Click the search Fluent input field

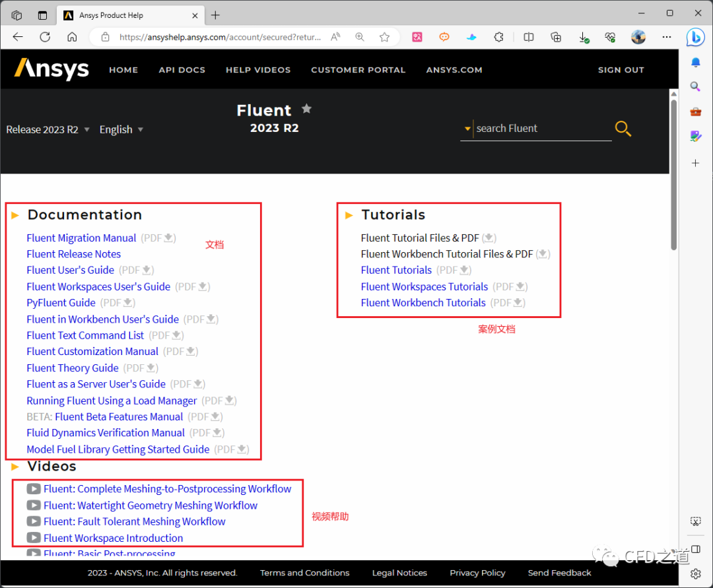(x=541, y=129)
